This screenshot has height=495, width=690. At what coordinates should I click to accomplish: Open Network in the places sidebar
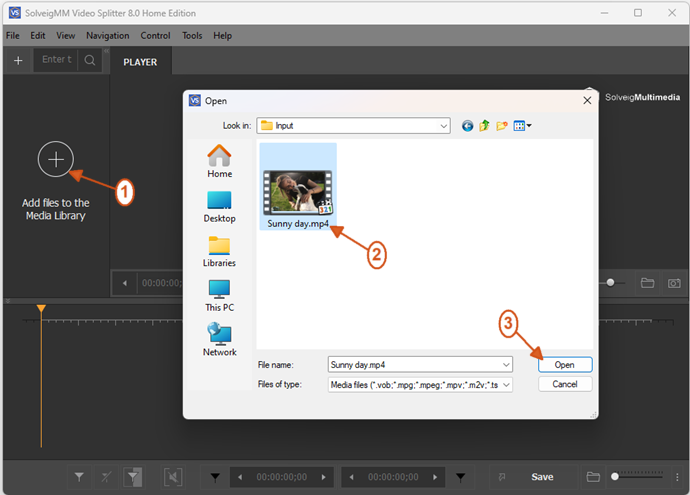click(220, 340)
